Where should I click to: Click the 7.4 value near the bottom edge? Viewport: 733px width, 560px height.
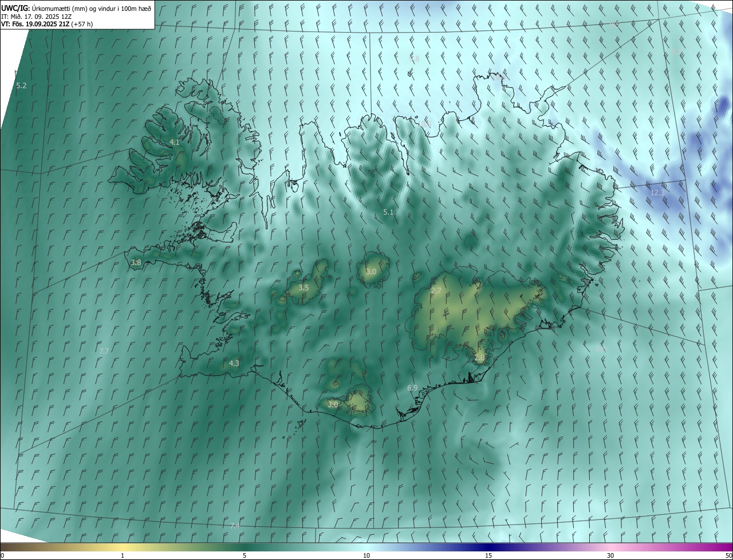pyautogui.click(x=234, y=526)
